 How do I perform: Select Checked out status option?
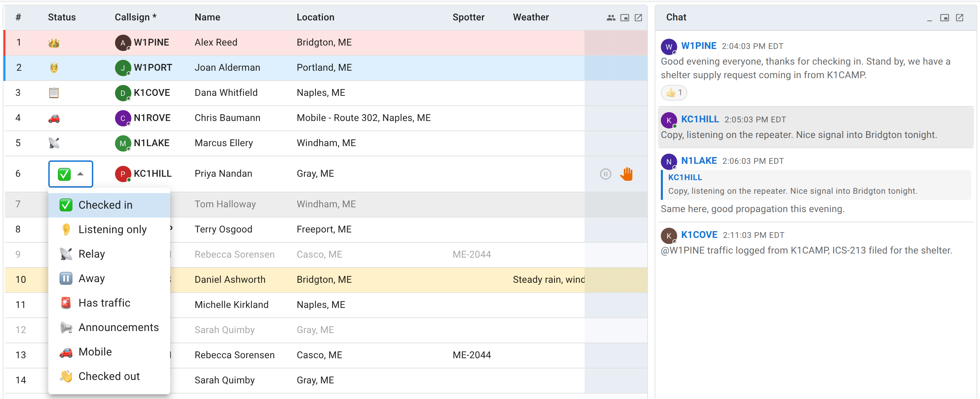[x=109, y=376]
